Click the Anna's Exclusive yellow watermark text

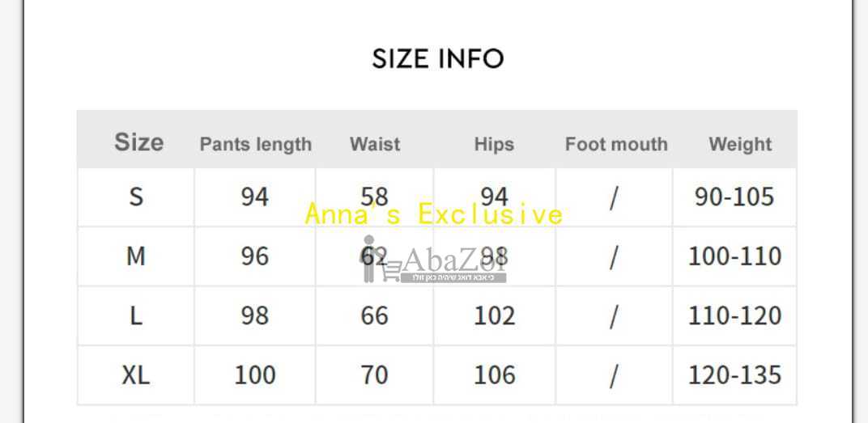pos(434,214)
